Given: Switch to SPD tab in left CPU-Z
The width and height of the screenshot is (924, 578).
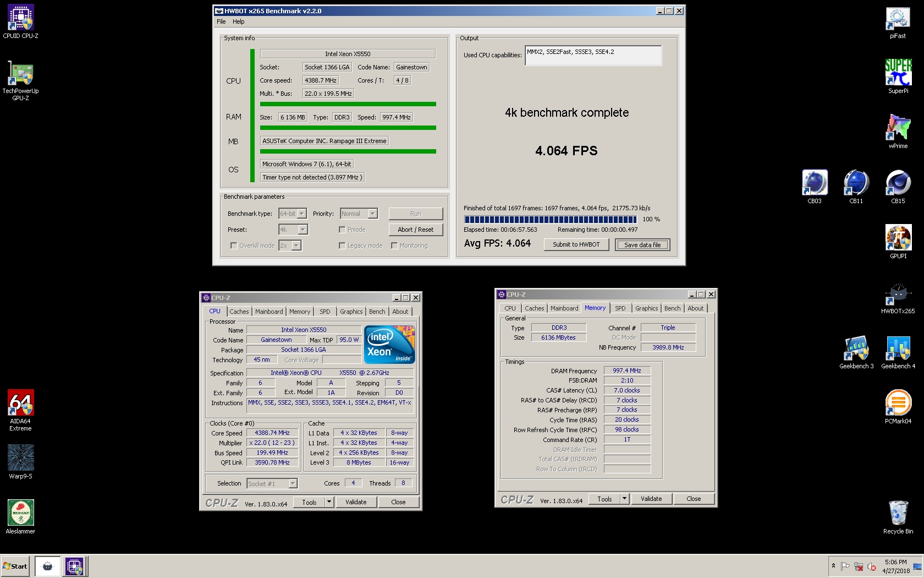Looking at the screenshot, I should point(325,312).
